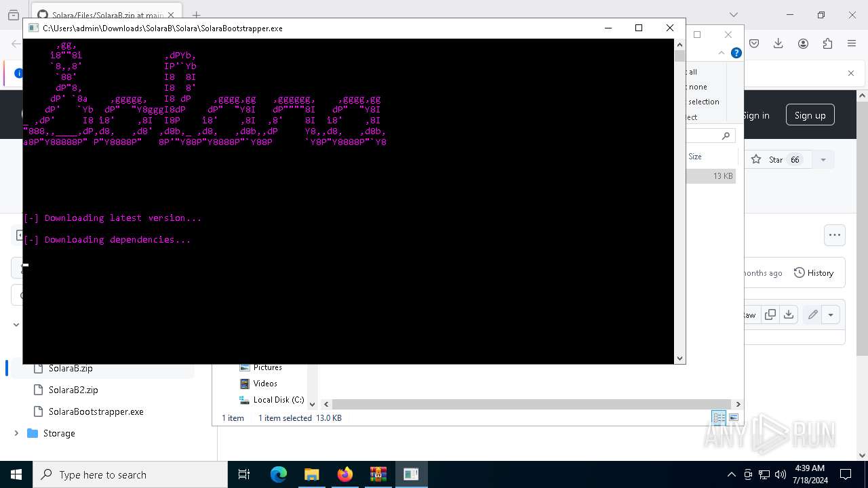Sort Explorer files by the Size column
868x488 pixels.
click(695, 156)
